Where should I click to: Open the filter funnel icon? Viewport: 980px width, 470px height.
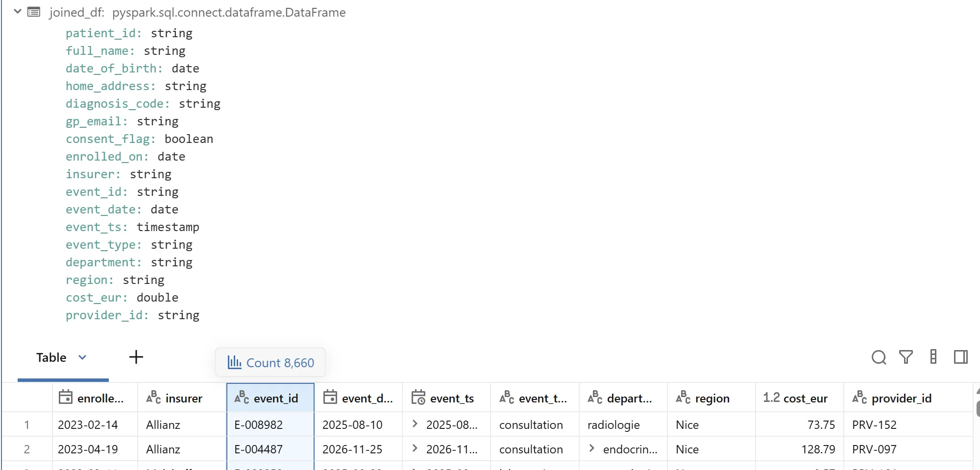coord(906,357)
